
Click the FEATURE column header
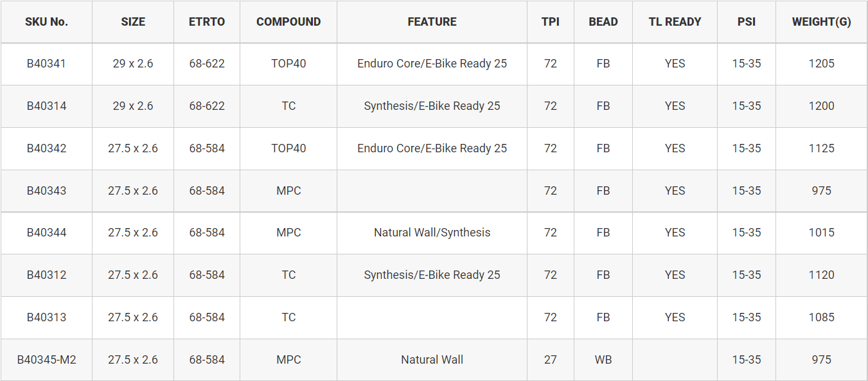click(432, 22)
